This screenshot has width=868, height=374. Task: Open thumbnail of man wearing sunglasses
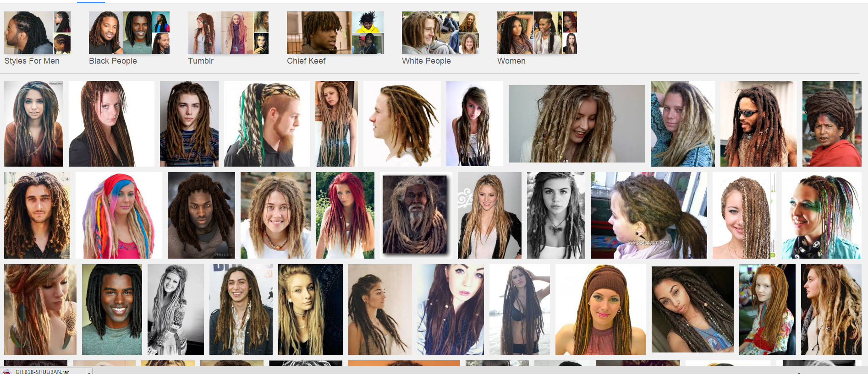click(758, 124)
